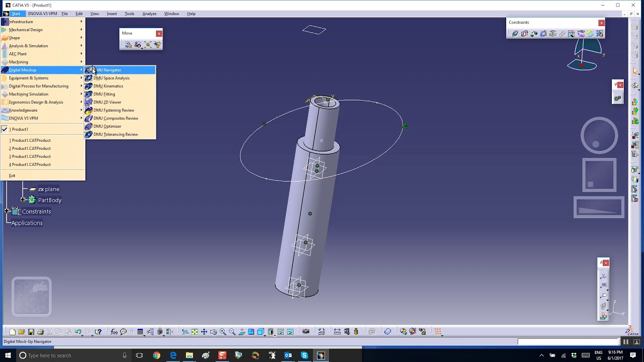
Task: Close the Constraints toolbar
Action: [601, 23]
